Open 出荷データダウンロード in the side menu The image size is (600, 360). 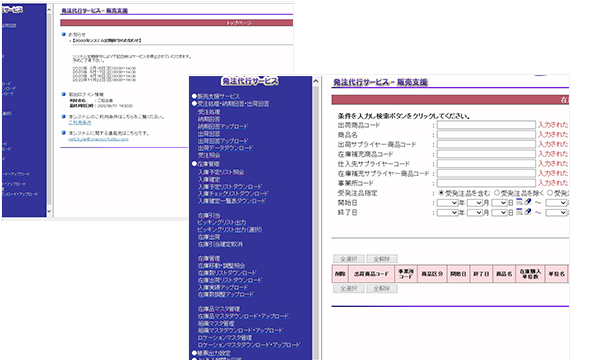[225, 148]
